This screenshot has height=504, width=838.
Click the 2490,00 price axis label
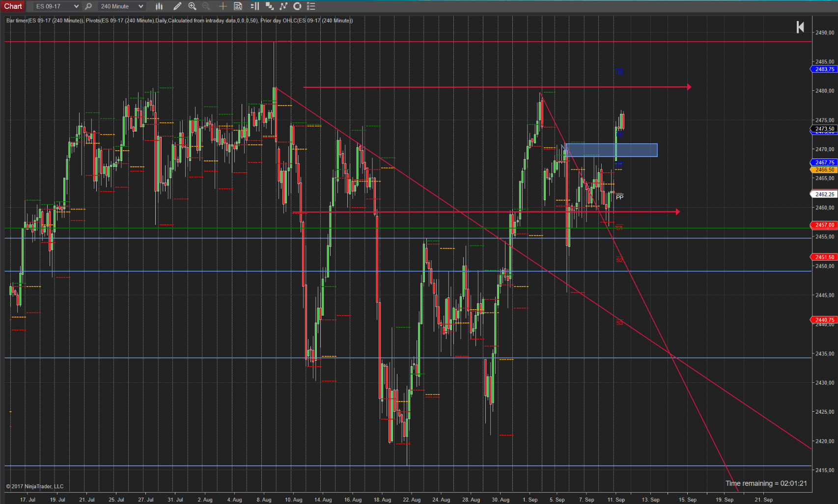[x=825, y=33]
